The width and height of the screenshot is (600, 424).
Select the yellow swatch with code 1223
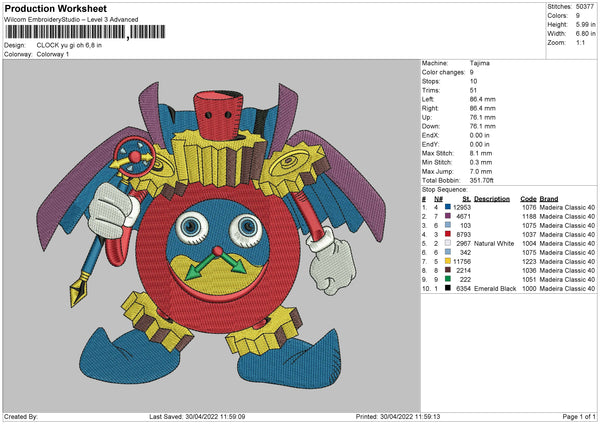(x=447, y=261)
